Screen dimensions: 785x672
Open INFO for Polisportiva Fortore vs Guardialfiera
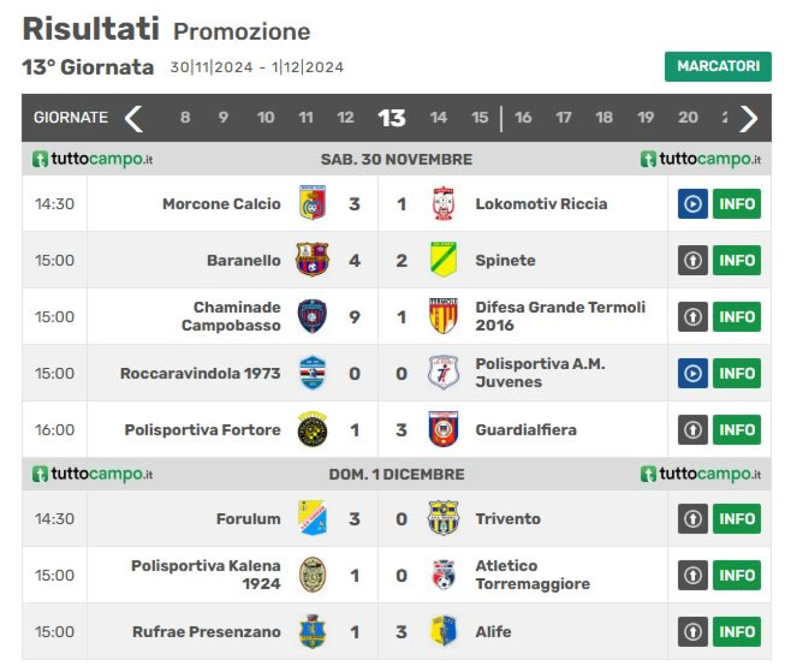point(737,430)
